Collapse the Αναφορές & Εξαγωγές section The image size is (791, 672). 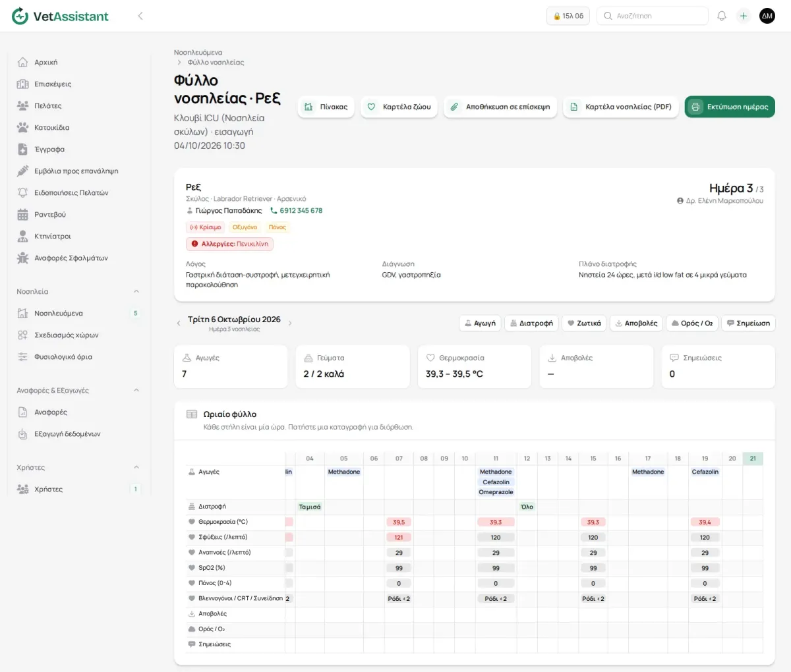coord(136,391)
